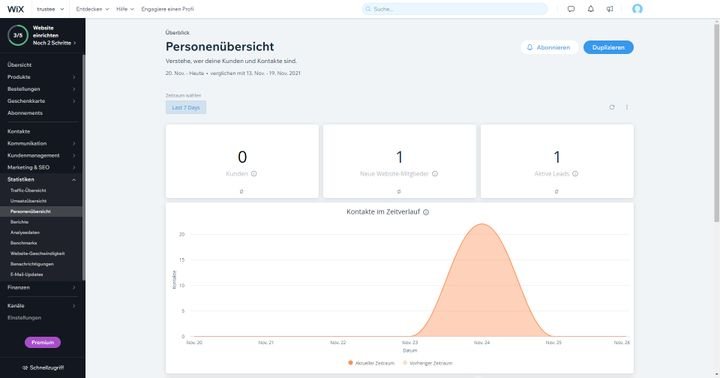Screen dimensions: 720x378
Task: Show info for Neue Website-Mitglieder
Action: (x=435, y=174)
